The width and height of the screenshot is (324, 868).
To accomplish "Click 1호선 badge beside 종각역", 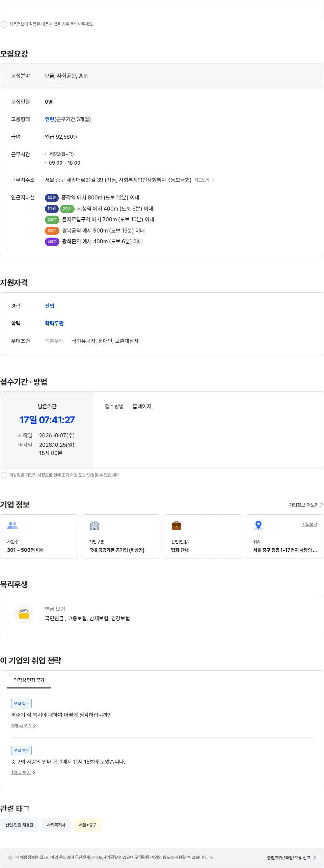I will coord(52,198).
